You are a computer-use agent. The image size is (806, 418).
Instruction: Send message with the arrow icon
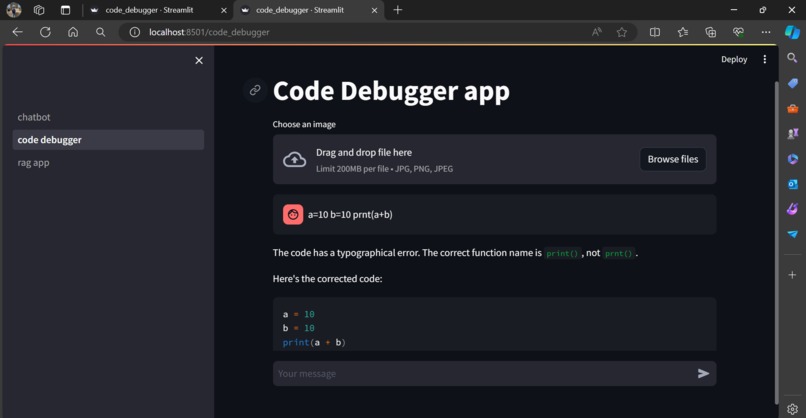703,374
